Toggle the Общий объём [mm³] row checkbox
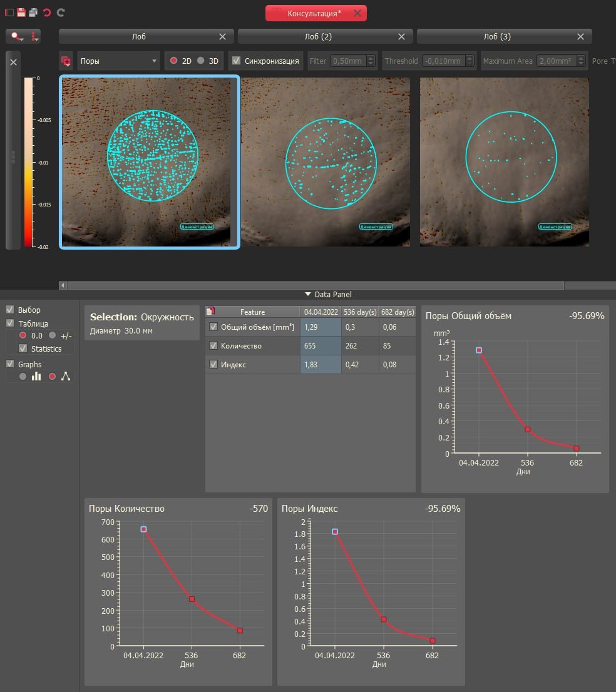Viewport: 616px width, 692px height. 213,327
